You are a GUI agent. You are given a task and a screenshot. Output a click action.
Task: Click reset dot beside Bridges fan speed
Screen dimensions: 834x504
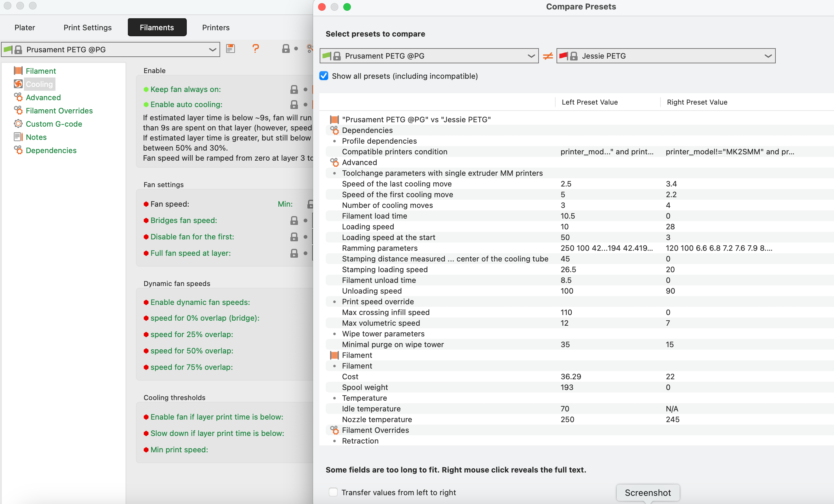click(x=305, y=221)
